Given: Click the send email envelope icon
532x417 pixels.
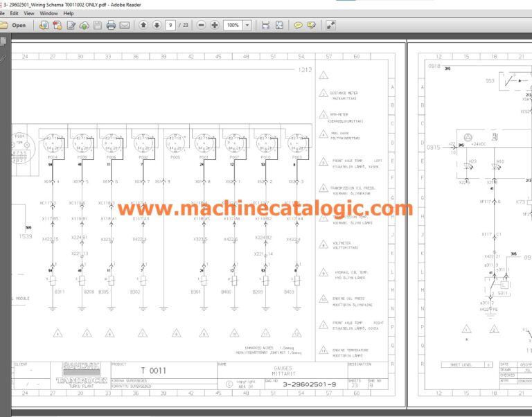Looking at the screenshot, I should tap(125, 25).
